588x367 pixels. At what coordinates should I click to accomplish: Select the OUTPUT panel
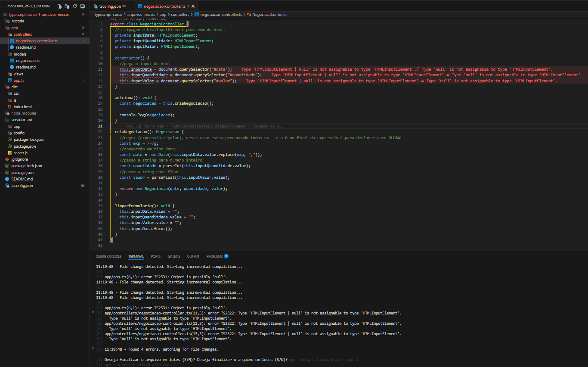click(x=193, y=256)
